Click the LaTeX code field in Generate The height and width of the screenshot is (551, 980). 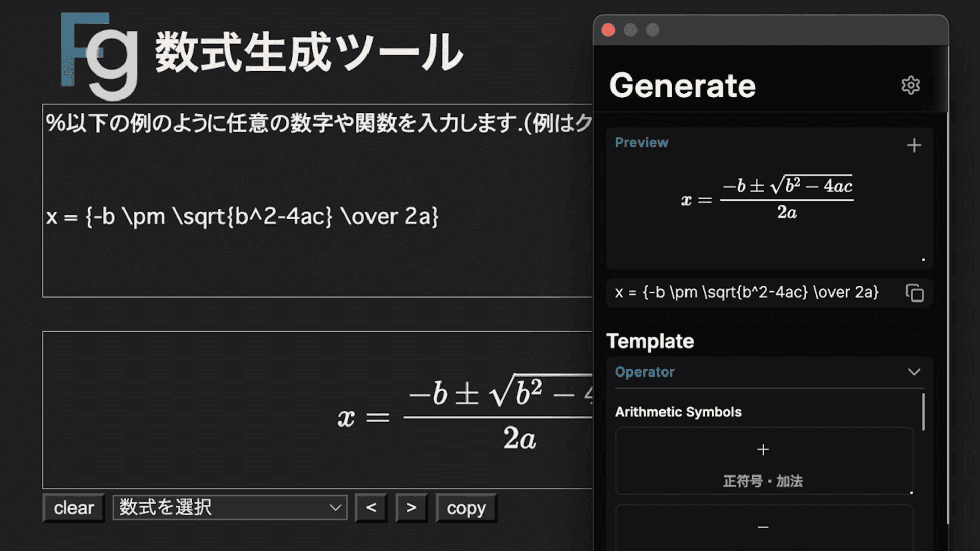click(x=746, y=293)
